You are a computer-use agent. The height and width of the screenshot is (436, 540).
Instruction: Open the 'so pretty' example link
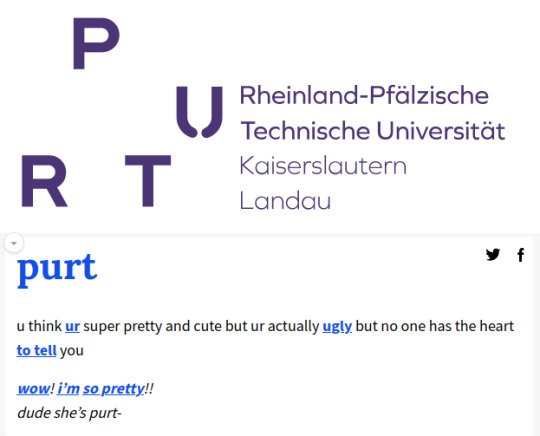click(x=113, y=388)
